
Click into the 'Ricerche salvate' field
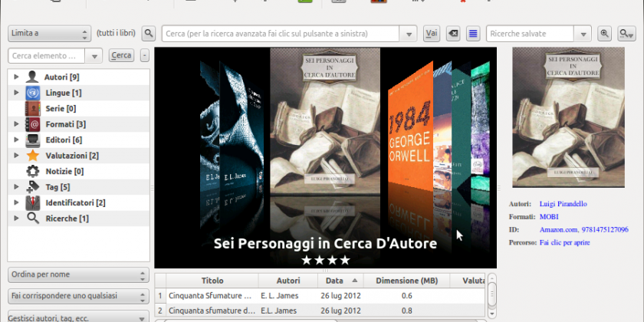(531, 34)
